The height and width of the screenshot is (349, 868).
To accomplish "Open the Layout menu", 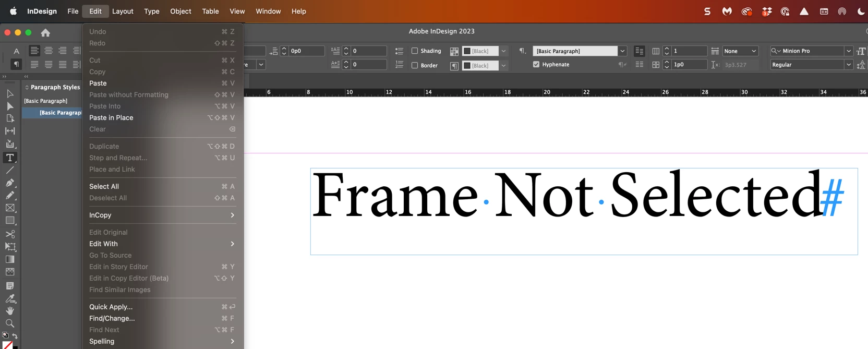I will tap(123, 11).
